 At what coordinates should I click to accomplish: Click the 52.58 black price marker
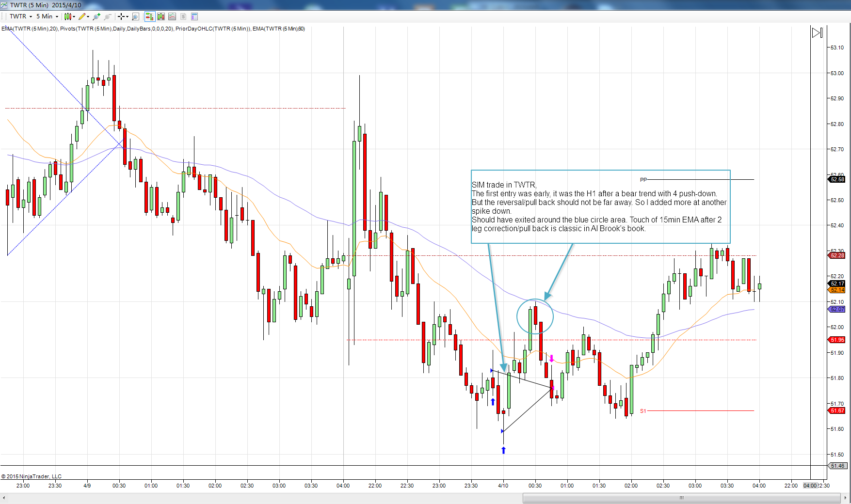tap(837, 179)
